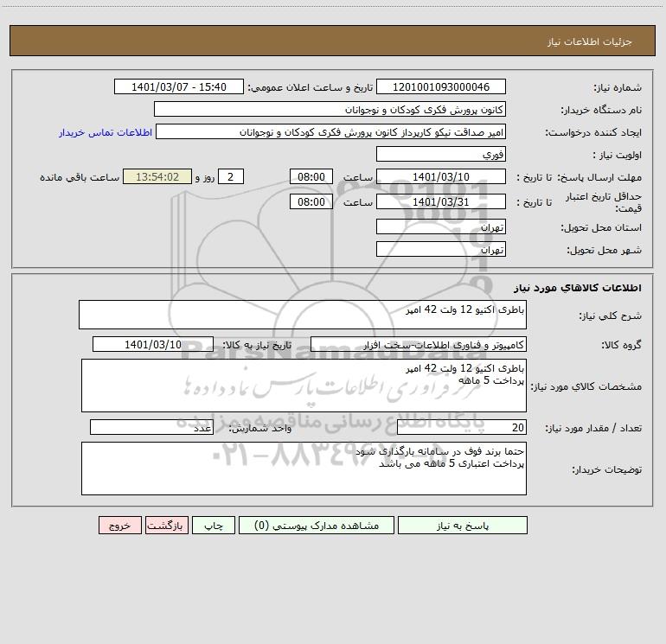
Task: Click the request creator field 'امیر صداقت نیکو'
Action: [x=331, y=131]
